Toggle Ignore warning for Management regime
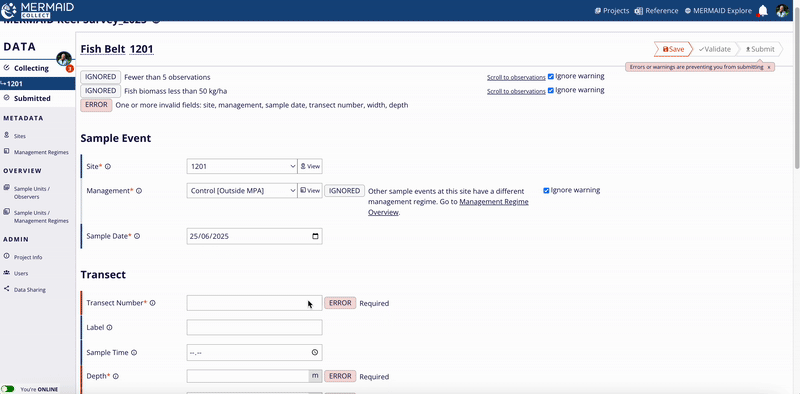Image resolution: width=800 pixels, height=394 pixels. (546, 190)
